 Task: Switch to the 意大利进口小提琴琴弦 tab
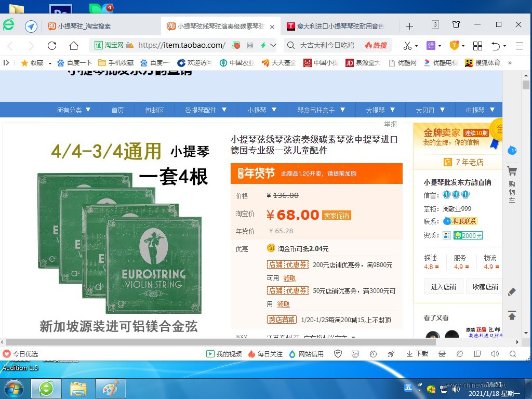click(x=340, y=26)
